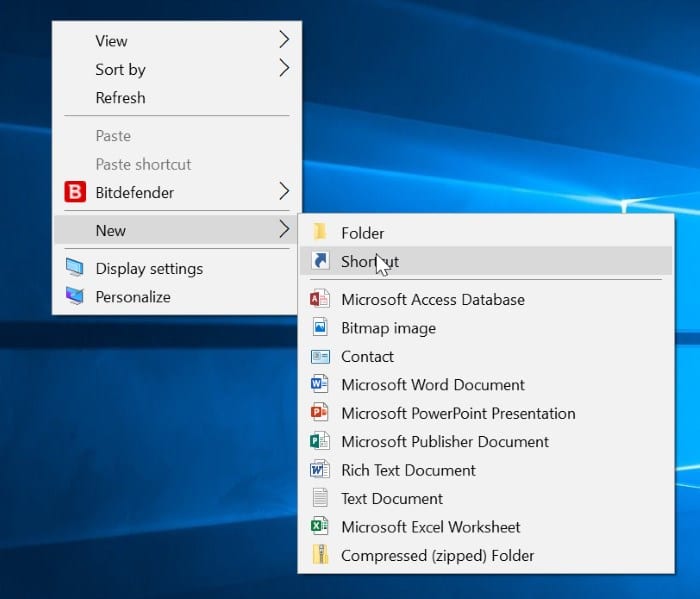Select the Paste shortcut entry
The image size is (700, 599).
click(176, 164)
